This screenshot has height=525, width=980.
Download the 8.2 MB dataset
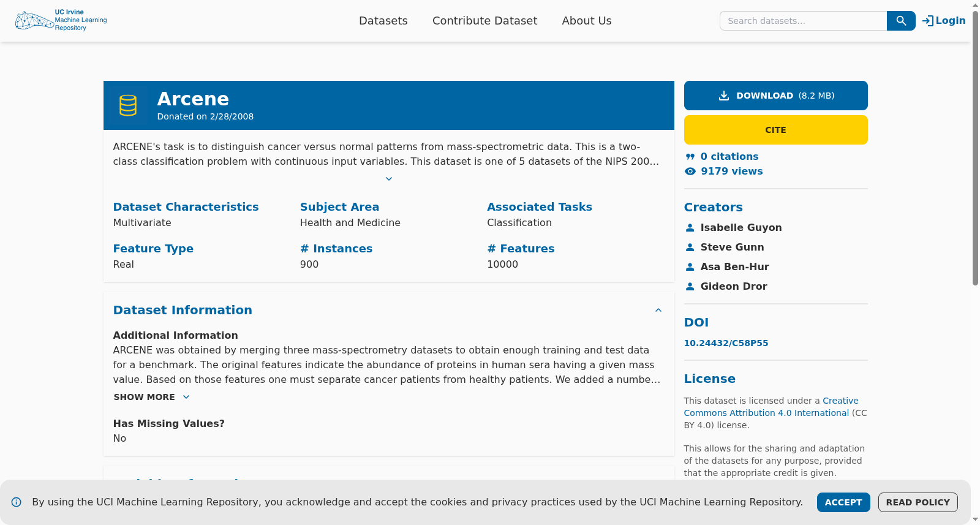[x=776, y=96]
